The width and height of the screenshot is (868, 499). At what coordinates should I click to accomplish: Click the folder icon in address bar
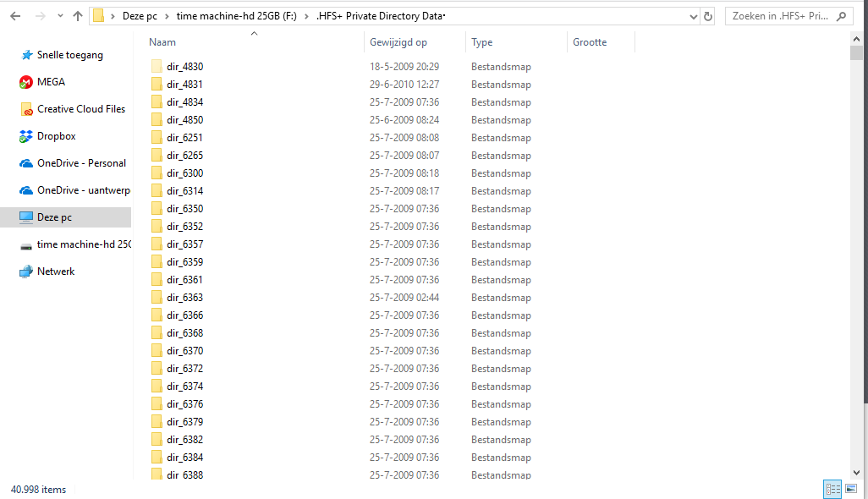click(x=98, y=16)
